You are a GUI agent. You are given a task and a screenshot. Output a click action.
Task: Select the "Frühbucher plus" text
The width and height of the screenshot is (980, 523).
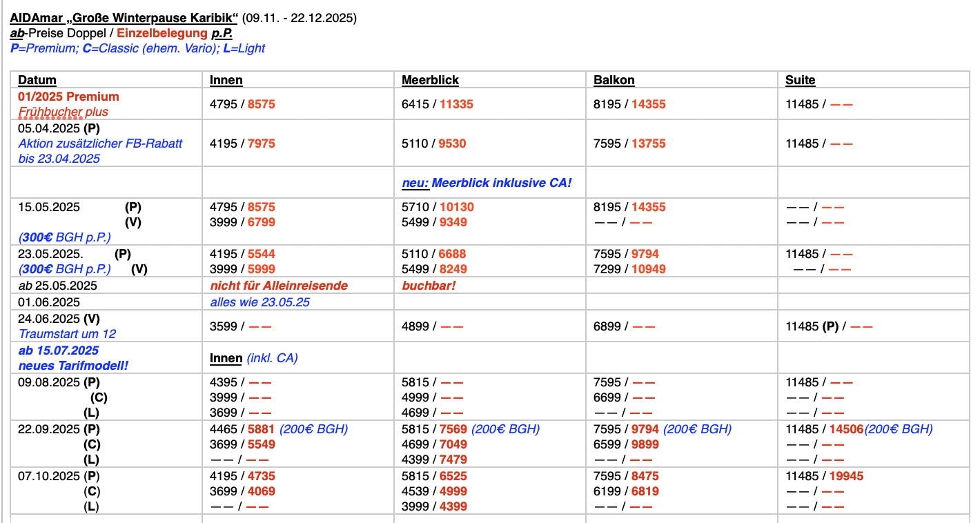(x=63, y=112)
